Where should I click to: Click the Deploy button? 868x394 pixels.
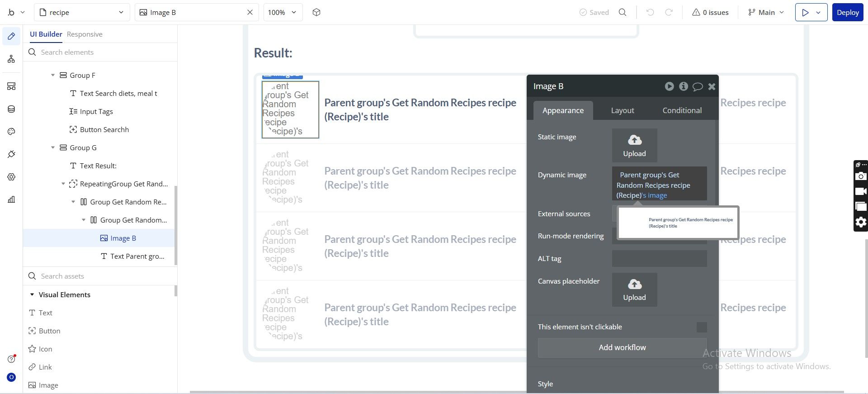click(848, 12)
